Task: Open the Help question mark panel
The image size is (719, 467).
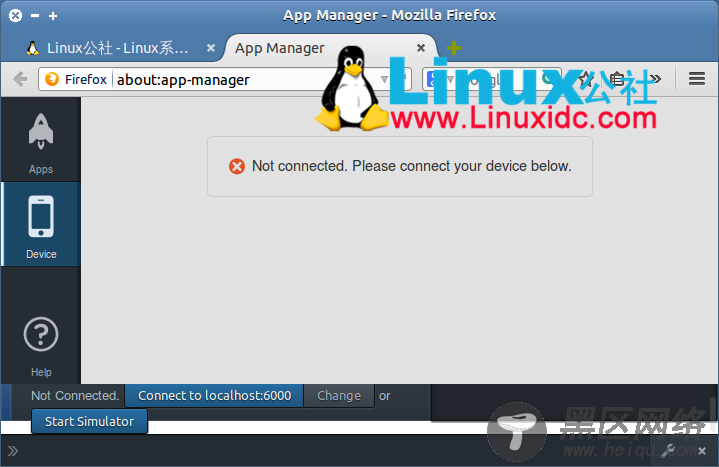Action: tap(41, 346)
